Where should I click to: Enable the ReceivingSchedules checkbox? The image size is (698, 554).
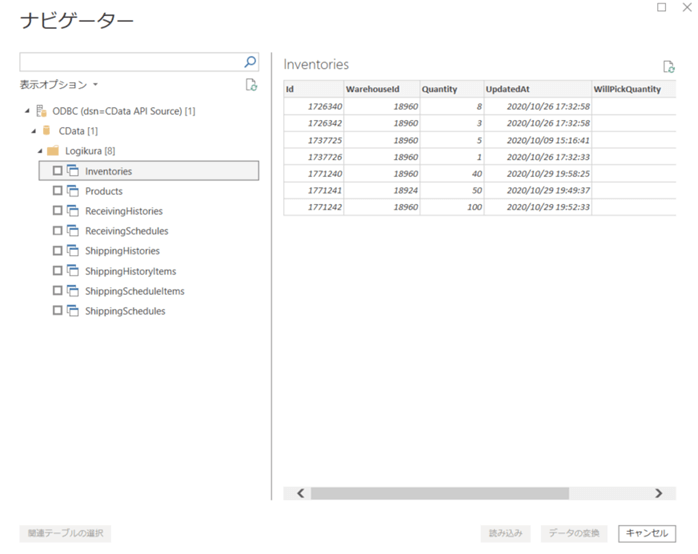[57, 230]
